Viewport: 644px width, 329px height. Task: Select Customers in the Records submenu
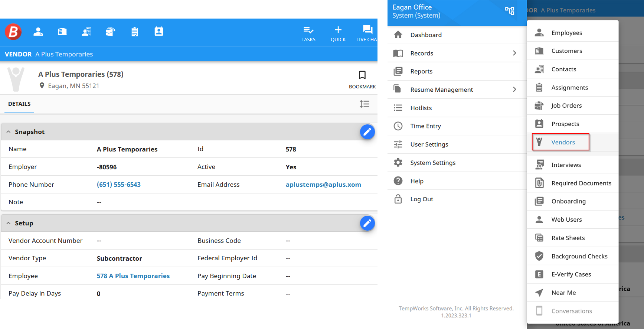573,51
